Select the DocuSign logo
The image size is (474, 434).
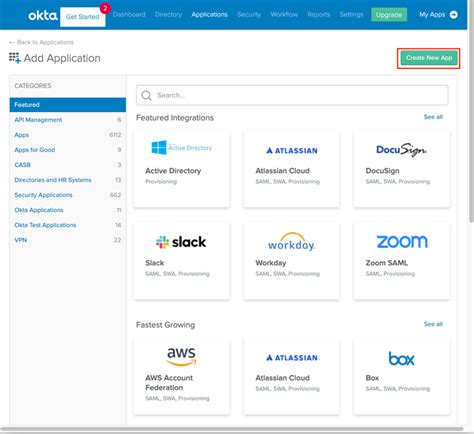pyautogui.click(x=401, y=150)
